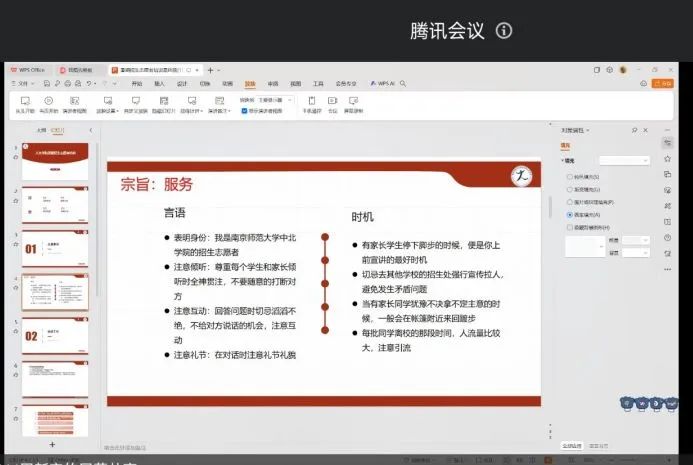
Task: Click the 演讲者视图 presenter view icon
Action: coord(76,101)
